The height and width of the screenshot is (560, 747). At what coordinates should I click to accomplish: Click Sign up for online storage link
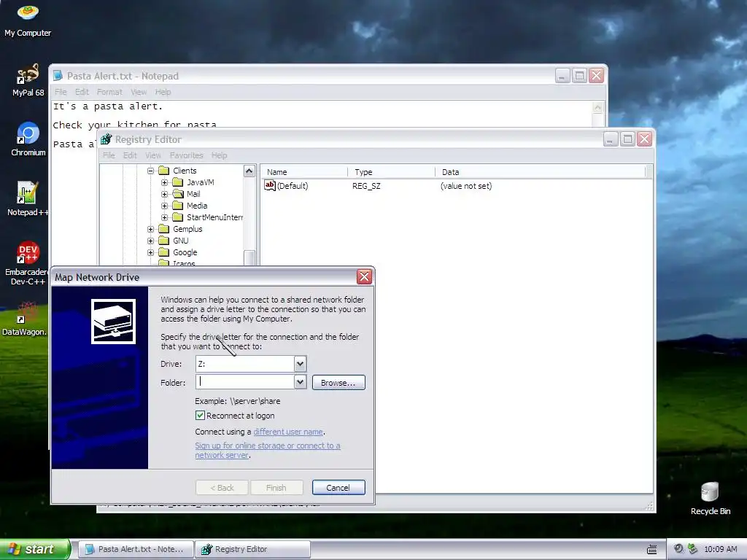267,450
